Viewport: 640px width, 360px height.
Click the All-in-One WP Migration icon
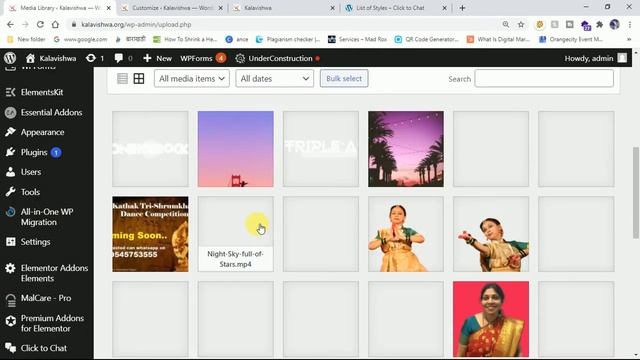[x=11, y=212]
